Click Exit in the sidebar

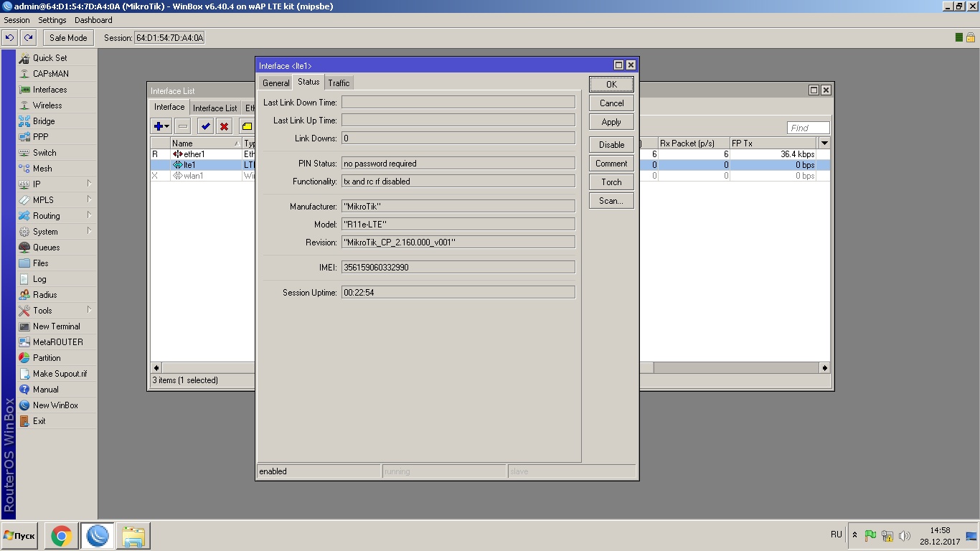pyautogui.click(x=57, y=421)
